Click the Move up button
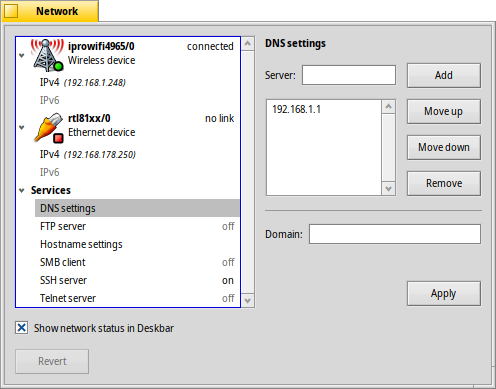This screenshot has height=389, width=496. 444,111
